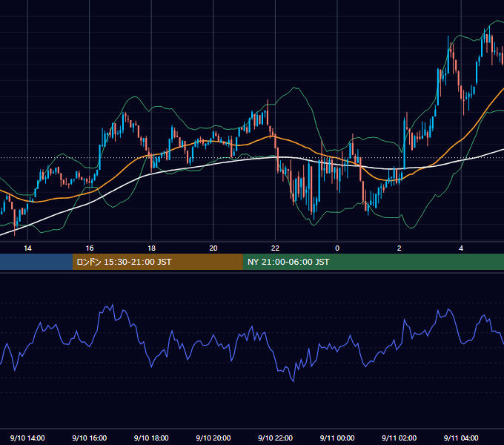Click the 18 hour label on price chart axis
This screenshot has width=504, height=445.
pos(151,248)
